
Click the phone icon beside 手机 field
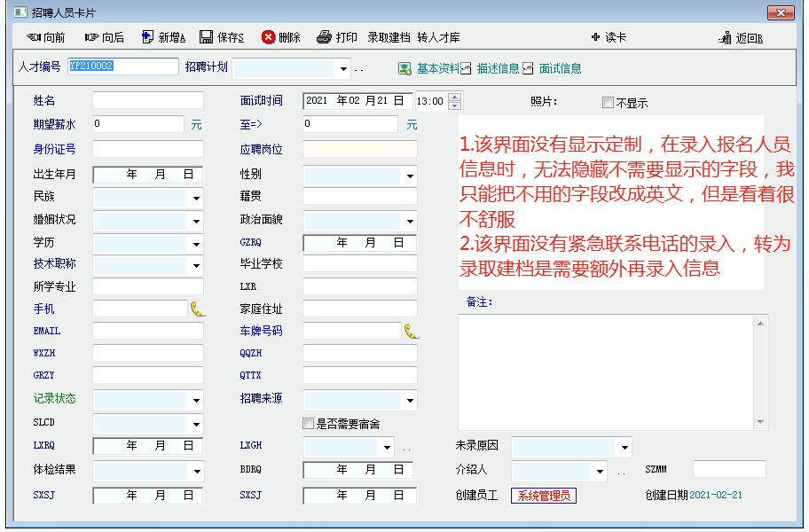click(x=197, y=309)
